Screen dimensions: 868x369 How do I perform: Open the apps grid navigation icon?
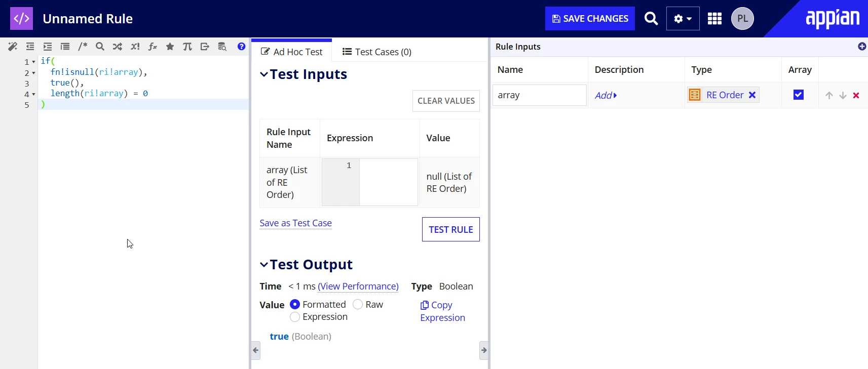pos(714,19)
